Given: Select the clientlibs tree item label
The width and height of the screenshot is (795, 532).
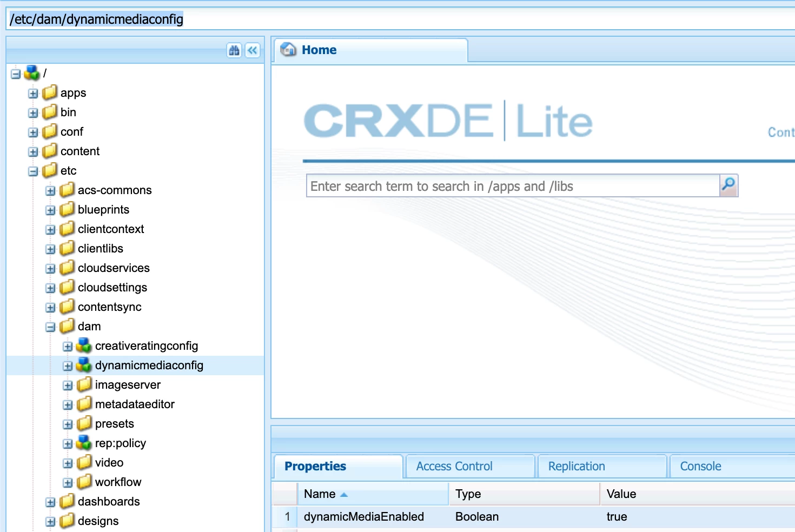Looking at the screenshot, I should coord(101,248).
